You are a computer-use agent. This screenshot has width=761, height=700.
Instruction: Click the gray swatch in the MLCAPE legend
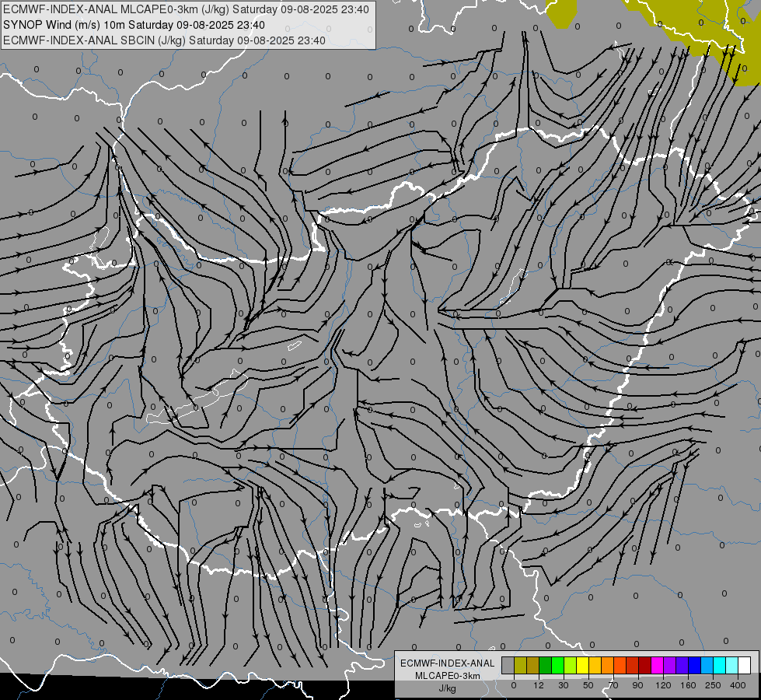pyautogui.click(x=508, y=665)
